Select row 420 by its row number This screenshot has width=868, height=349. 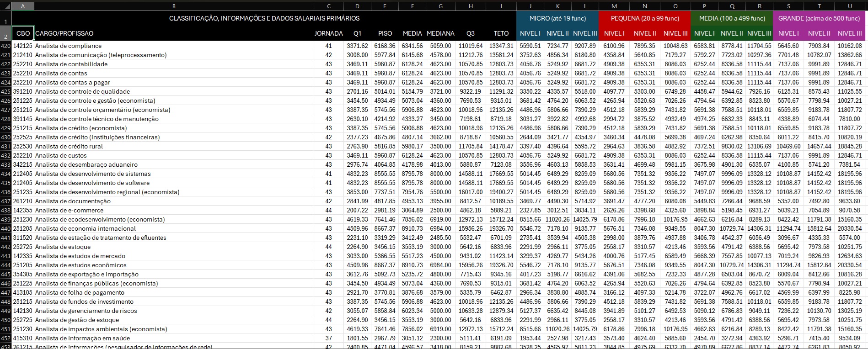pyautogui.click(x=5, y=46)
